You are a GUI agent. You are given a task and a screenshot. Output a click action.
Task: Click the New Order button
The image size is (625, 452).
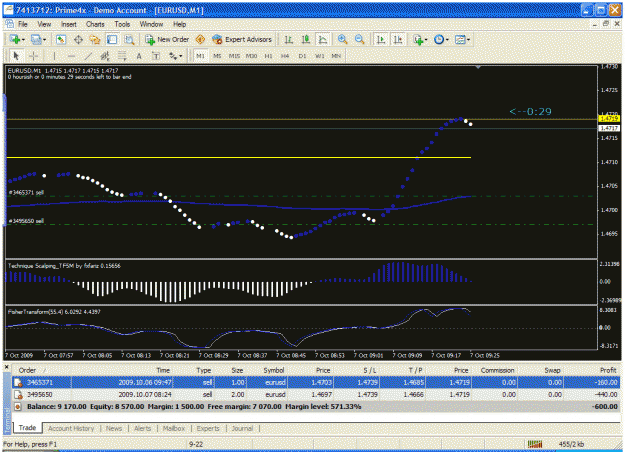point(167,39)
